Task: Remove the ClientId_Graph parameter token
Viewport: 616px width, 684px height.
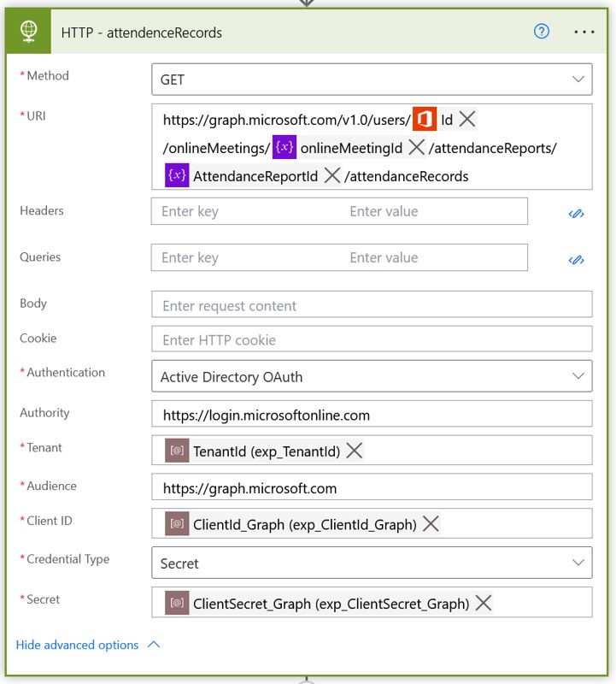Action: click(431, 523)
